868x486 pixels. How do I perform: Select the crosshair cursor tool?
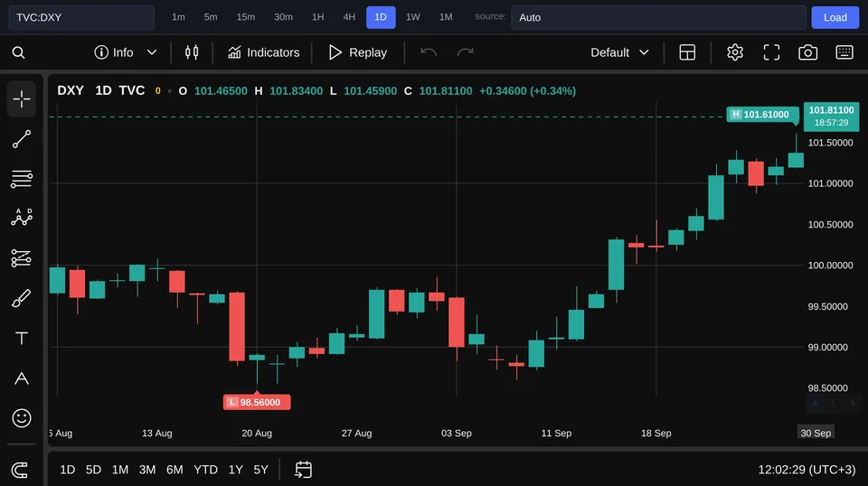point(22,99)
